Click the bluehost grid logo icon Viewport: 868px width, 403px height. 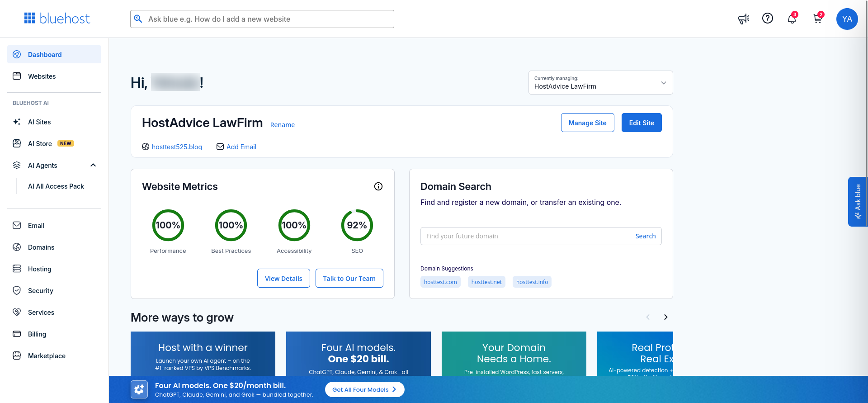(x=30, y=18)
